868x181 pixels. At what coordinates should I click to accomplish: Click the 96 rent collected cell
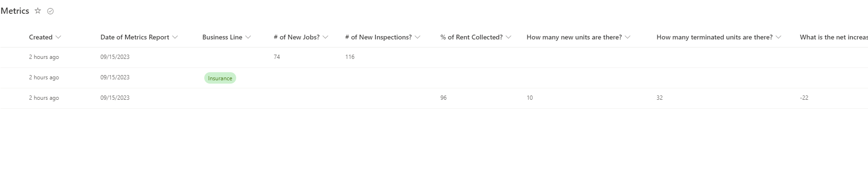coord(443,98)
